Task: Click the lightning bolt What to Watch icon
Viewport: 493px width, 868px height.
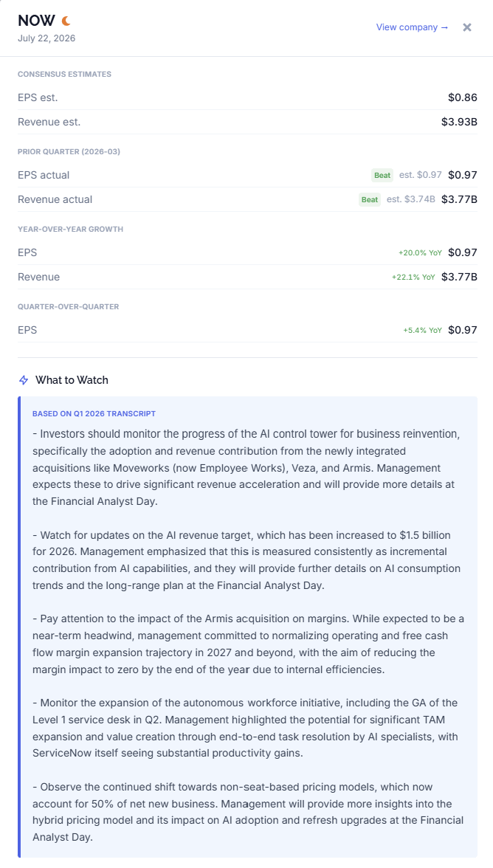Action: [x=24, y=379]
